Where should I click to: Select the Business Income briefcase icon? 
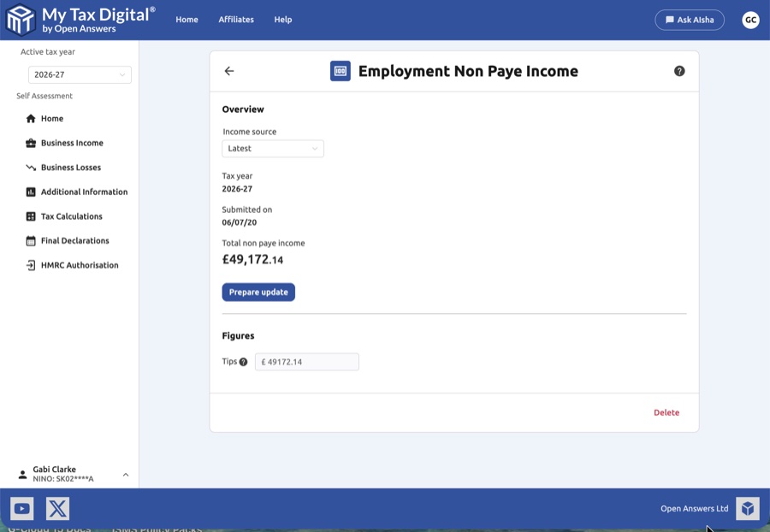(30, 143)
